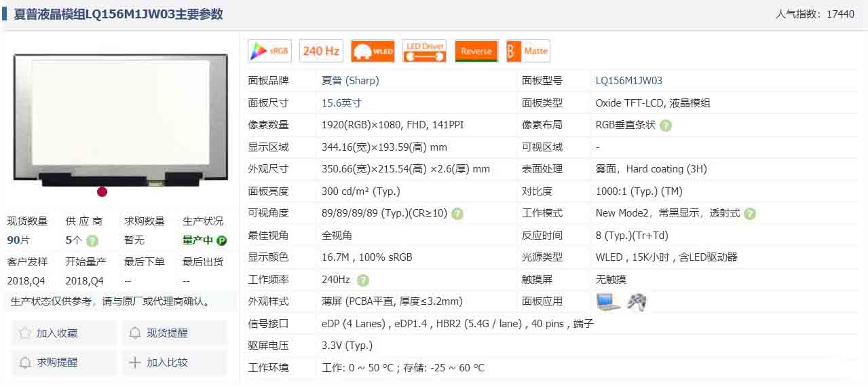This screenshot has width=868, height=389.
Task: Click the Reverse badge icon
Action: (476, 51)
